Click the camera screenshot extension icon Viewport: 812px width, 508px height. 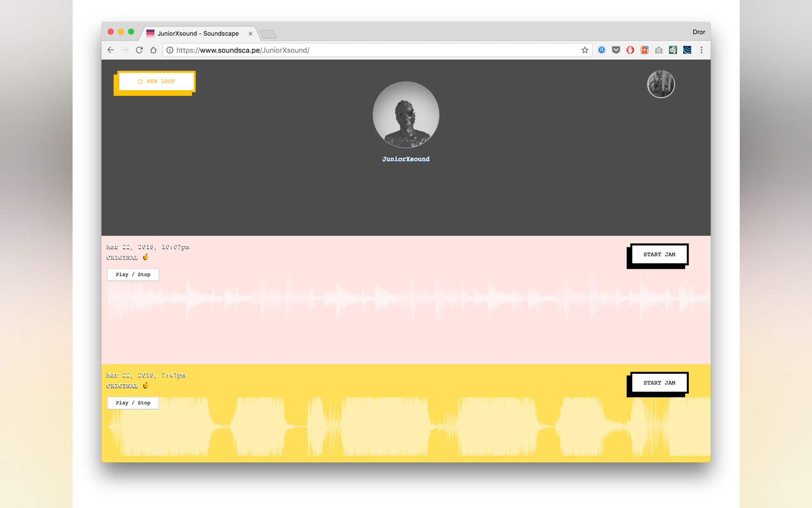pos(658,50)
